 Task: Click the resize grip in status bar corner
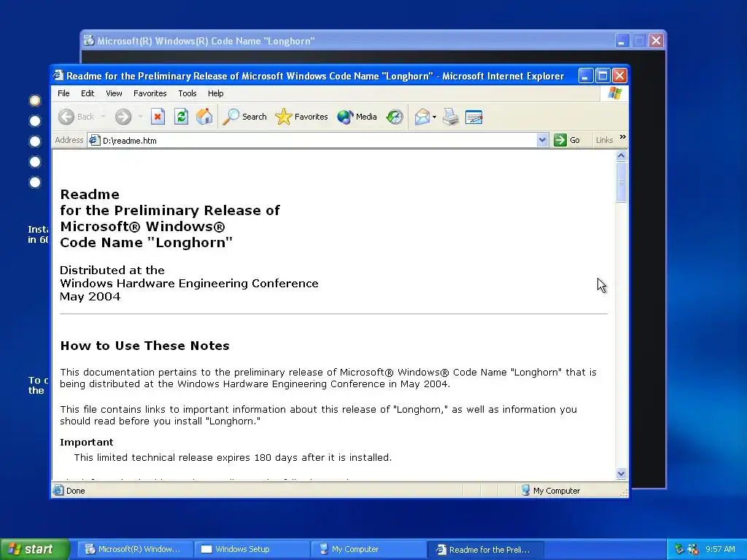point(624,493)
